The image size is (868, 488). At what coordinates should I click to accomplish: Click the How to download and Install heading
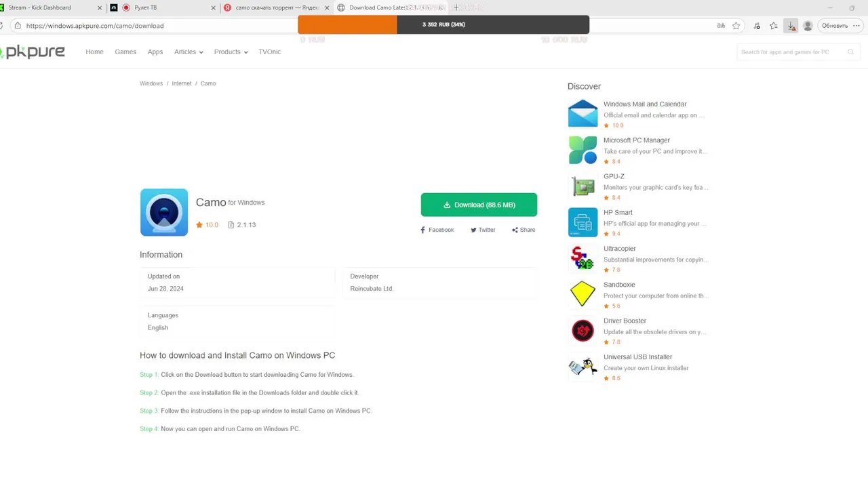tap(237, 355)
